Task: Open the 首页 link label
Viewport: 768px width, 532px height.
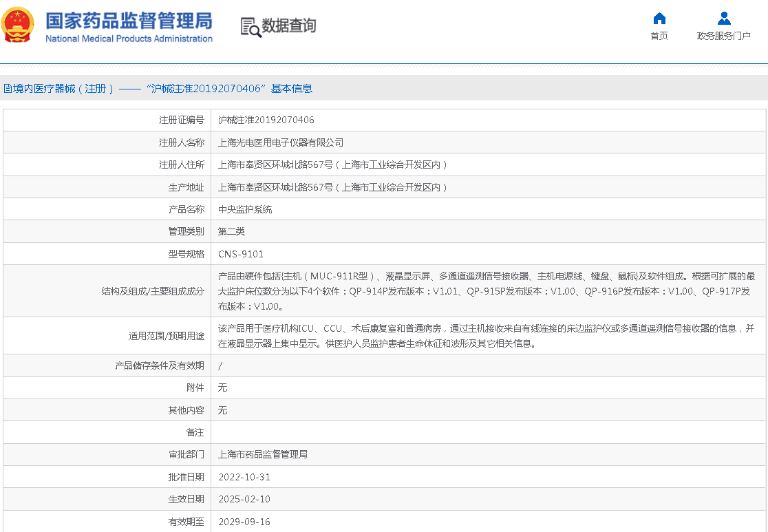Action: tap(659, 36)
